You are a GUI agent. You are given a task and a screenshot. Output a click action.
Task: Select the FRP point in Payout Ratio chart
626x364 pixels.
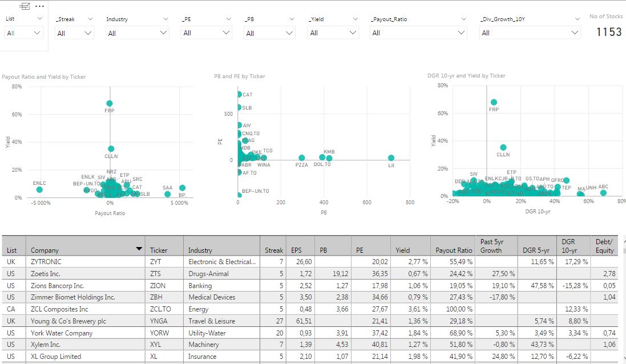pyautogui.click(x=110, y=103)
